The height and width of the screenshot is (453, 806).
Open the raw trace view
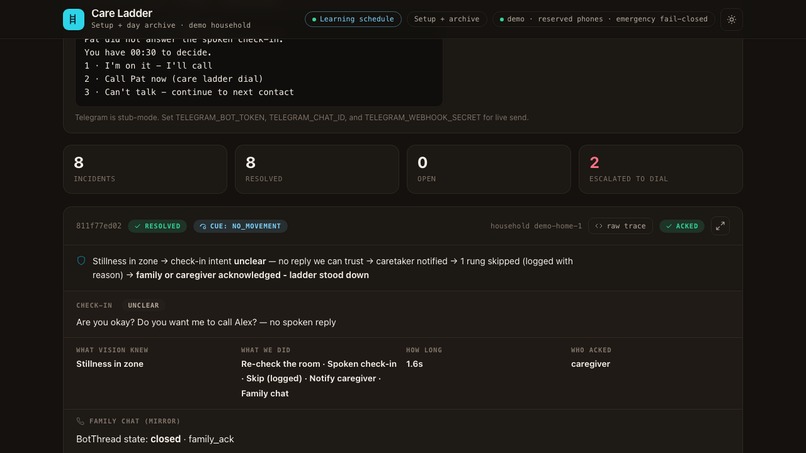(x=620, y=226)
